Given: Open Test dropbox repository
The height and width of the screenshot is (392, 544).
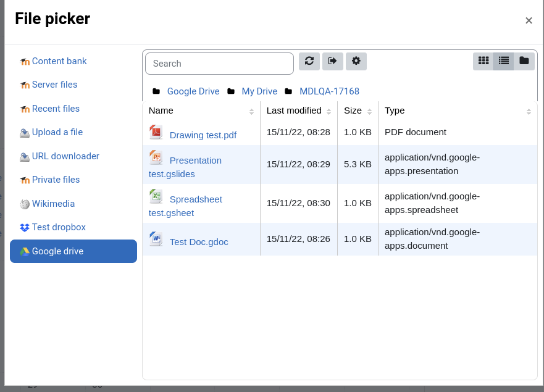Looking at the screenshot, I should coord(59,227).
